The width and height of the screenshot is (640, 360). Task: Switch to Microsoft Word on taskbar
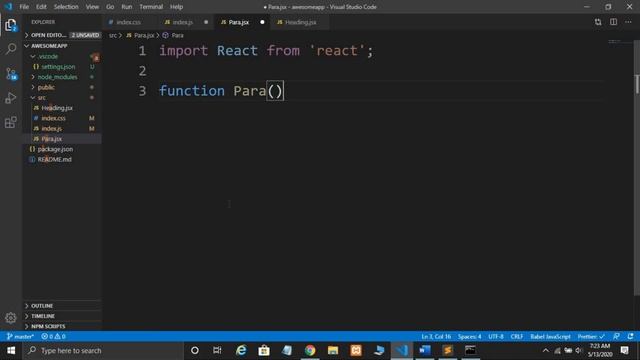(x=424, y=350)
